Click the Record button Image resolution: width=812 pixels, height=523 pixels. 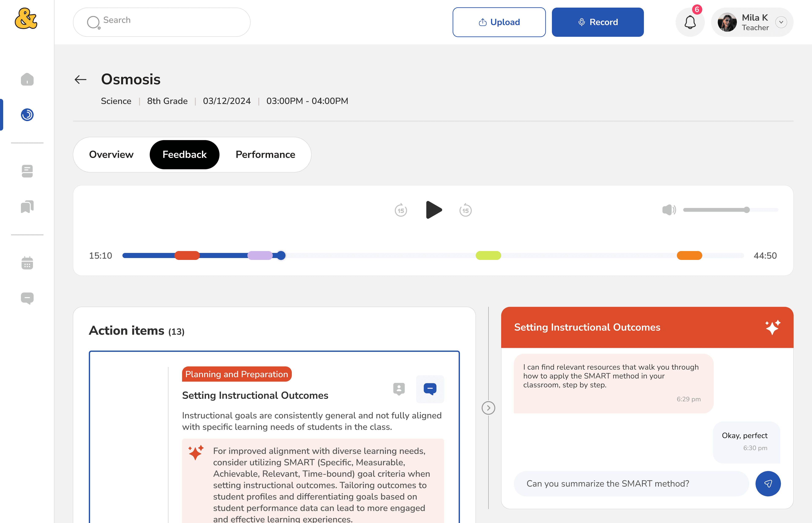click(598, 22)
